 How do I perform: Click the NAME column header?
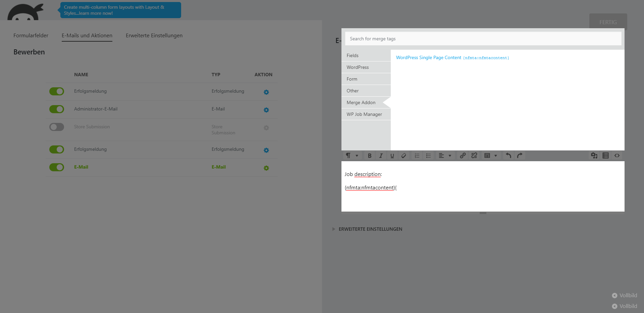(81, 75)
